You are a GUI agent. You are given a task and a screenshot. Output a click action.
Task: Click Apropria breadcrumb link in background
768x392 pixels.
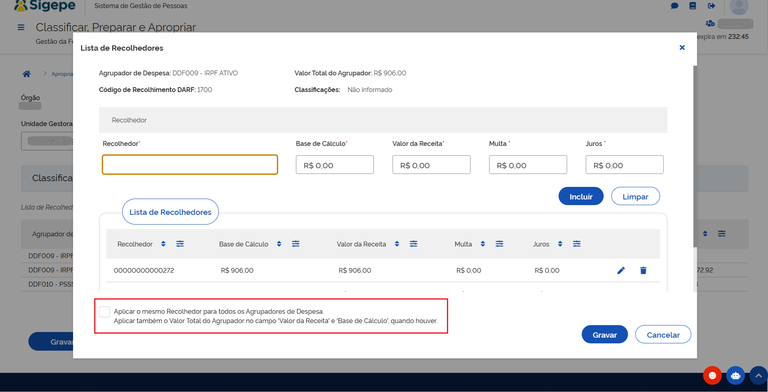point(62,74)
